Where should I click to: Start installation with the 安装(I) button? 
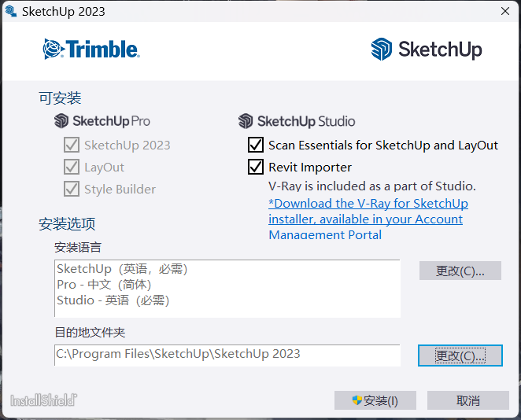pos(375,400)
